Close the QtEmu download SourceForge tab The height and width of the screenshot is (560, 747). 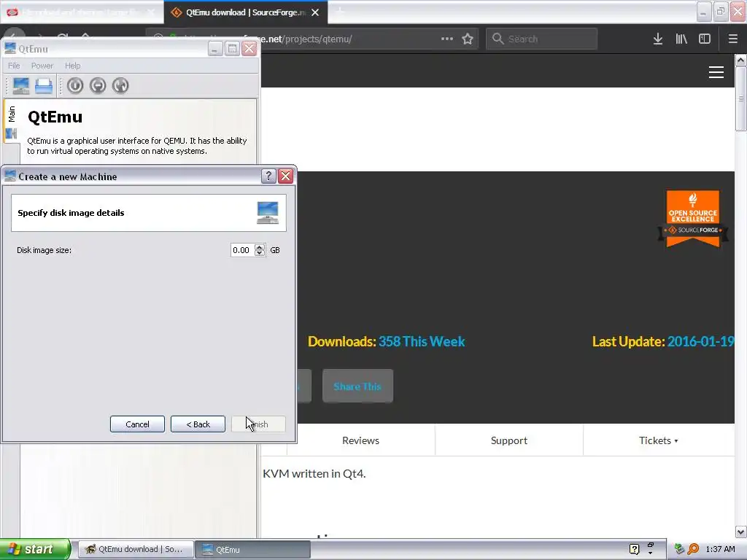click(x=315, y=12)
